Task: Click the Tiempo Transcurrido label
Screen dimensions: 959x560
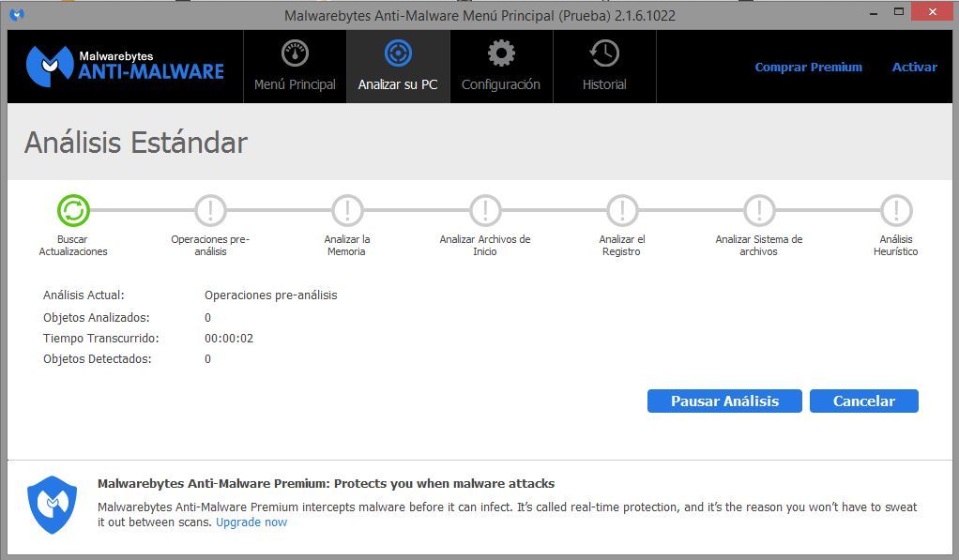Action: (101, 339)
